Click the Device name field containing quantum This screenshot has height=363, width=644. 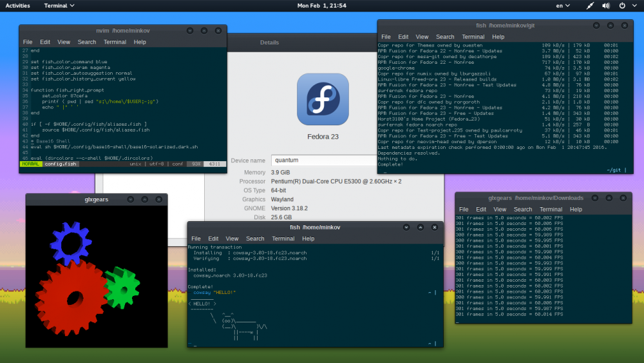(x=324, y=161)
